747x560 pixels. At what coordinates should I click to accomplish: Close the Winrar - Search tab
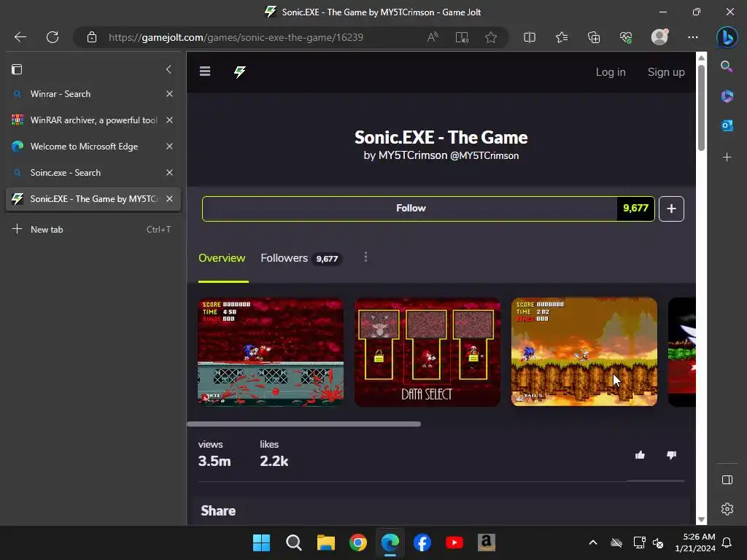[169, 94]
